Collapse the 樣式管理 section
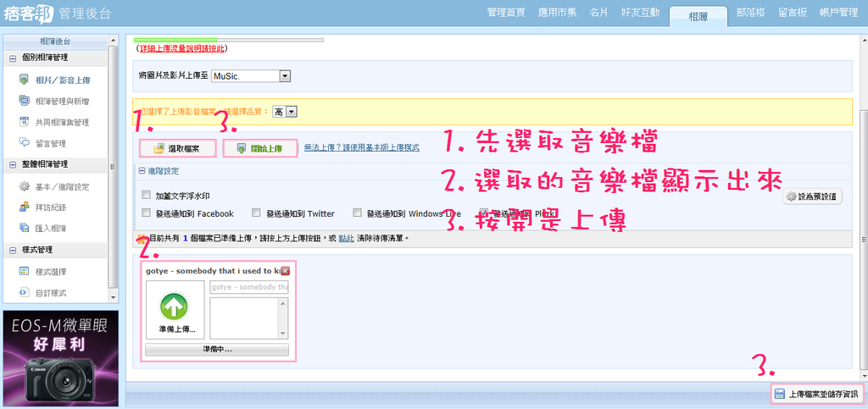This screenshot has height=409, width=868. pos(13,251)
